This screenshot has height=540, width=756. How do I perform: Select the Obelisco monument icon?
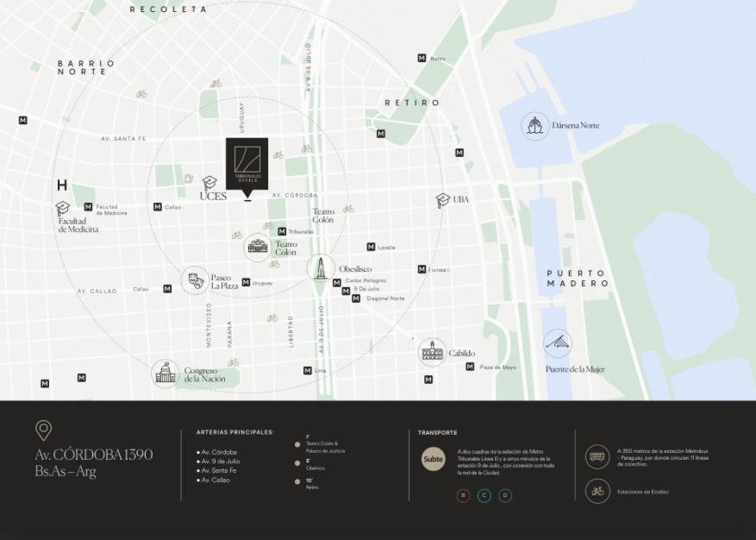coord(321,267)
